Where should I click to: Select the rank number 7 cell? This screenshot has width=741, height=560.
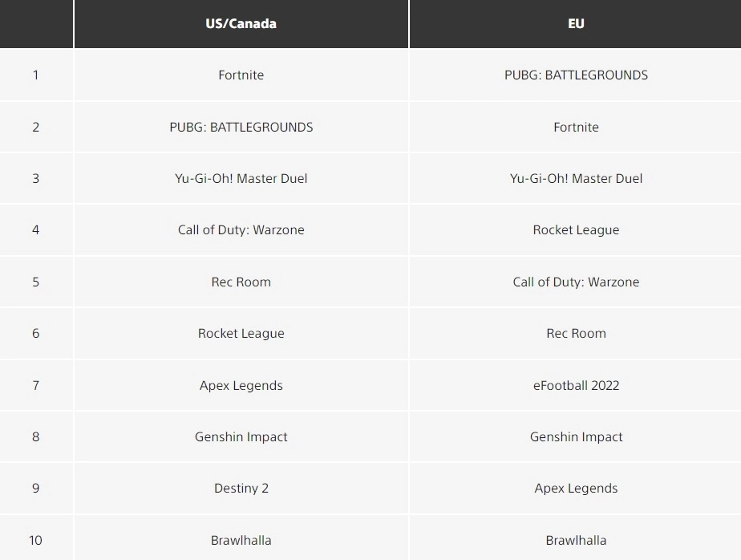(35, 385)
